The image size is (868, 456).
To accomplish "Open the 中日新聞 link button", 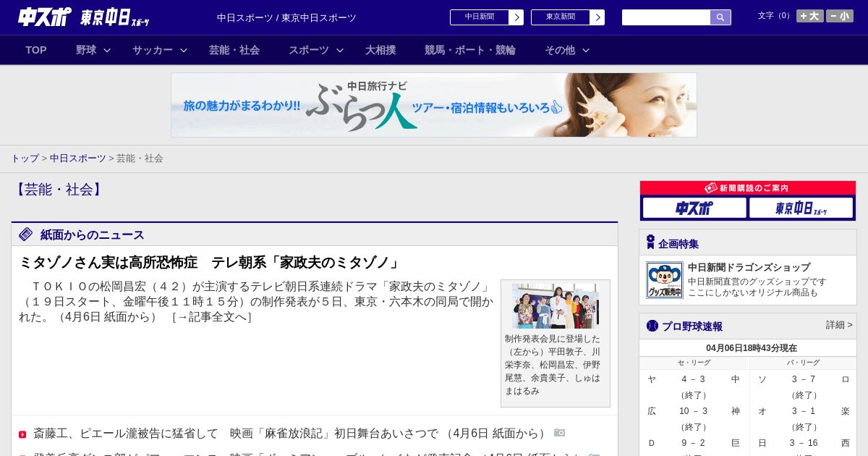I will [x=480, y=17].
